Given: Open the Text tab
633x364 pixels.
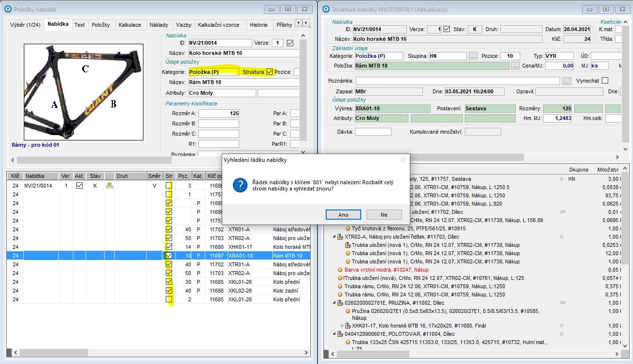Looking at the screenshot, I should [79, 25].
